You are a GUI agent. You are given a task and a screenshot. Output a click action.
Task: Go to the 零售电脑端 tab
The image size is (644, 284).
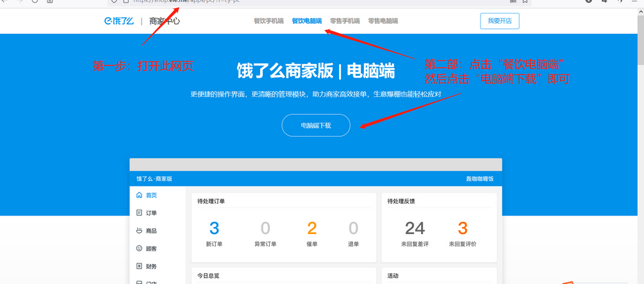pyautogui.click(x=383, y=21)
